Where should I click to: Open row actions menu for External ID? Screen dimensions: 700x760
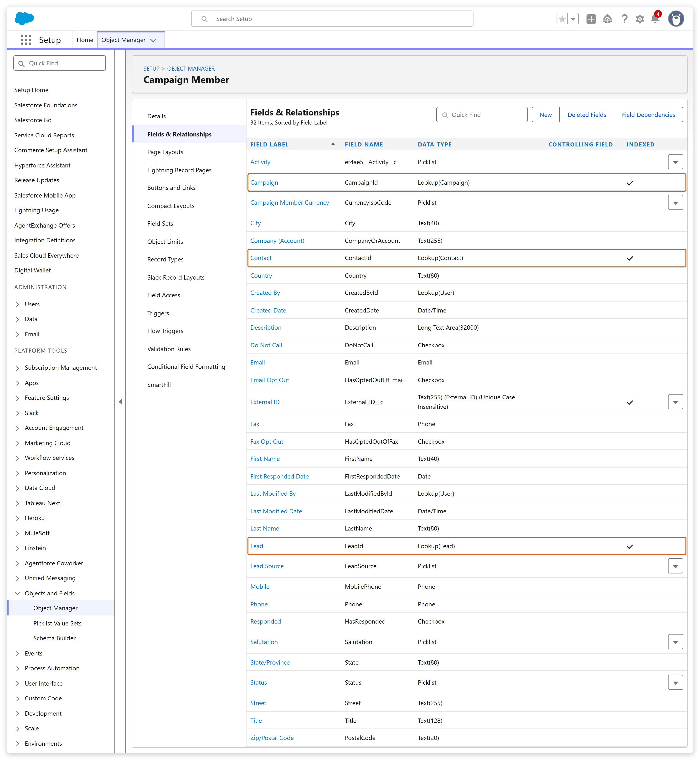(x=675, y=402)
